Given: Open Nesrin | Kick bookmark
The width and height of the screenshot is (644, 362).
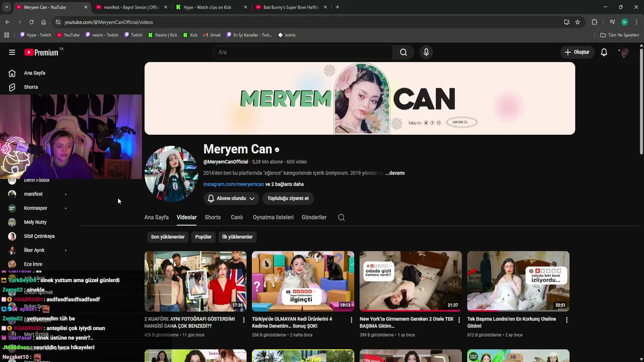Looking at the screenshot, I should click(x=163, y=35).
